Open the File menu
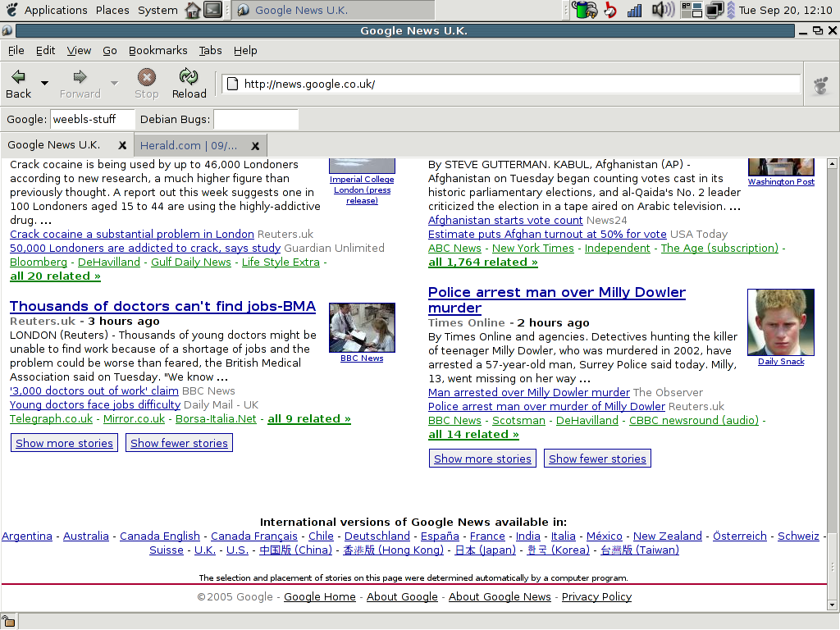This screenshot has width=840, height=630. (x=16, y=50)
